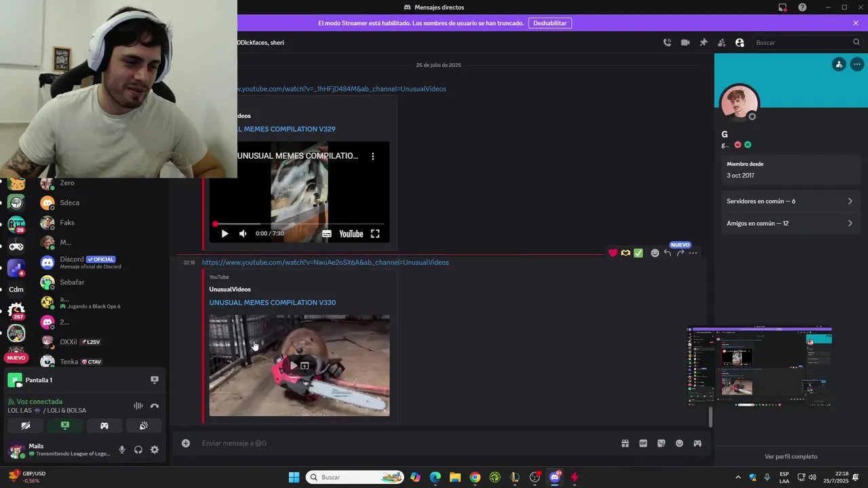Expand Amigos en común — 12

point(790,223)
